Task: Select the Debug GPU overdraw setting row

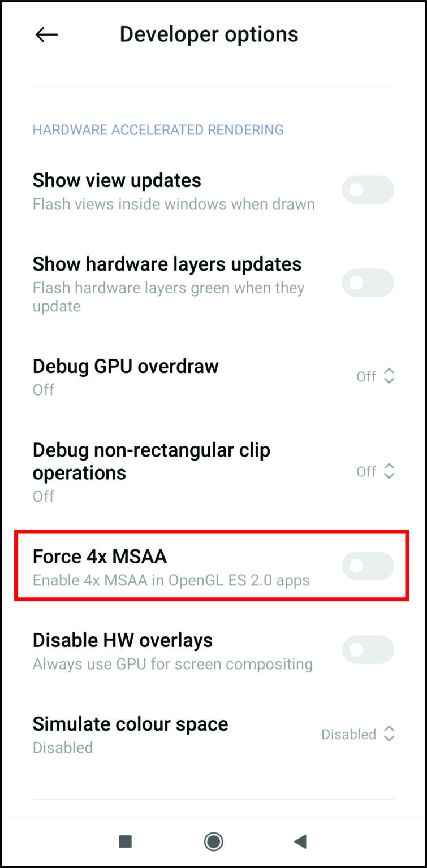Action: click(213, 376)
